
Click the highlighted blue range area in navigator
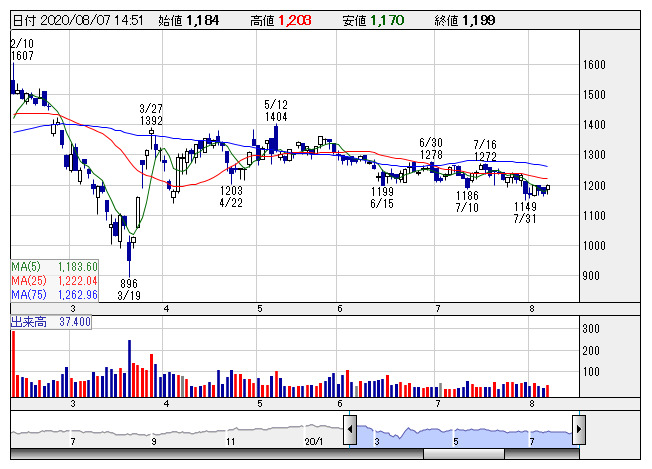point(464,436)
